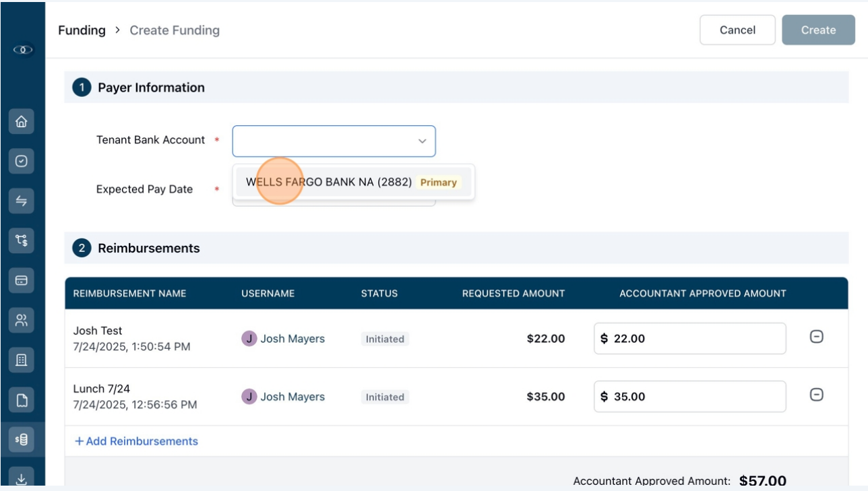Open the Home icon in sidebar
The image size is (868, 491).
(x=22, y=122)
